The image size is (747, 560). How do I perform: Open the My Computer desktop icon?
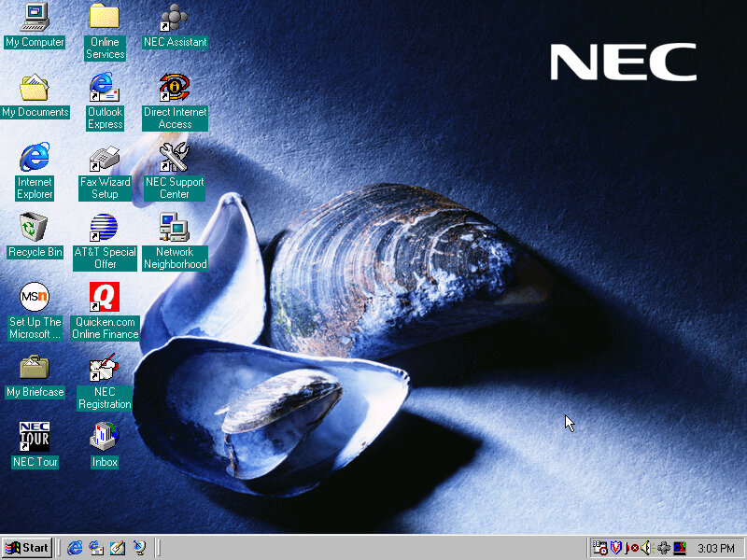pos(35,17)
